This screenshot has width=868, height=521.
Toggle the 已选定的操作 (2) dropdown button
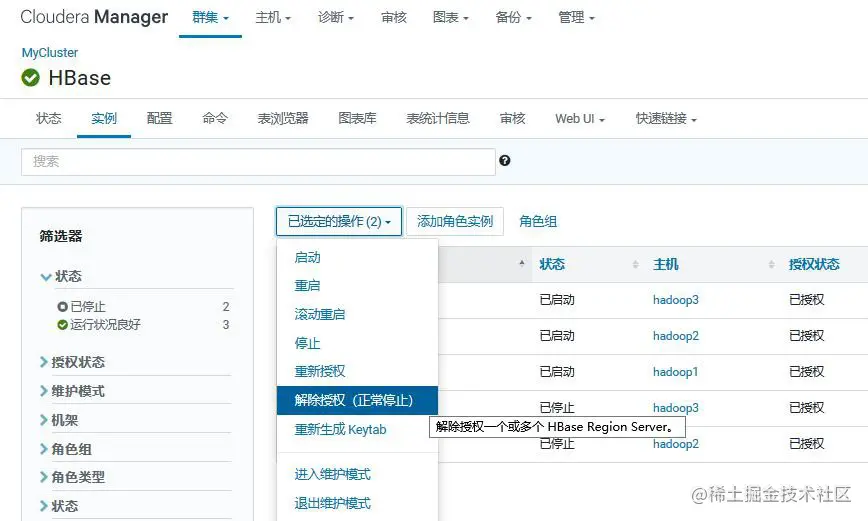339,222
